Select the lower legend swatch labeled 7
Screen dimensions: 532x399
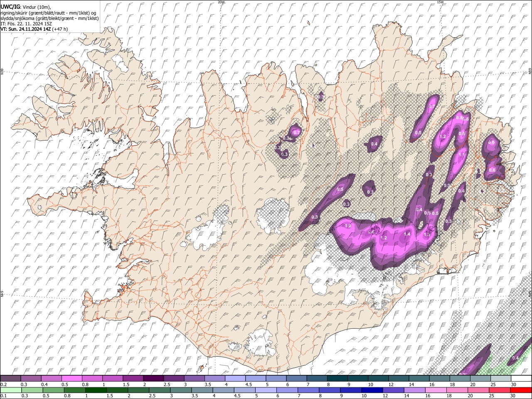click(x=308, y=390)
